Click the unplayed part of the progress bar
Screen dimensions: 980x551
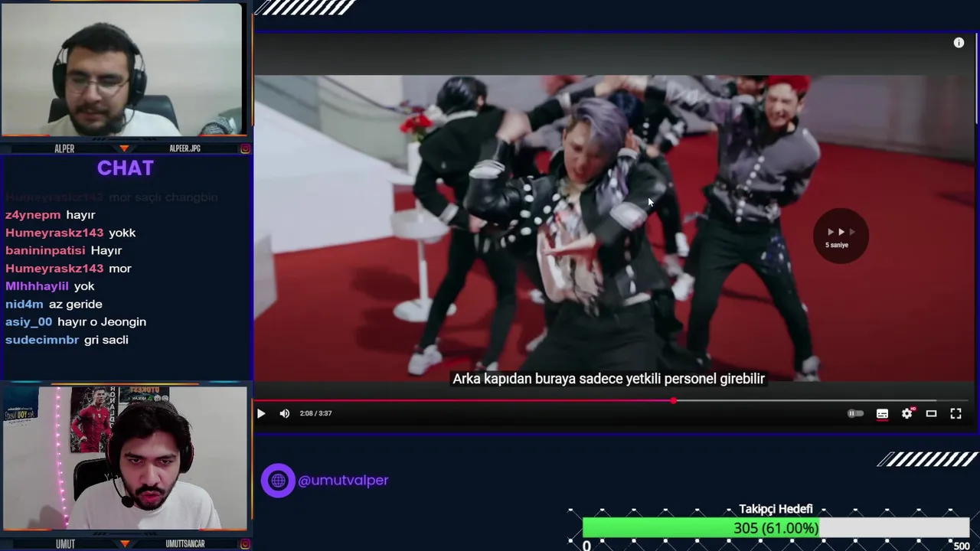tap(823, 400)
